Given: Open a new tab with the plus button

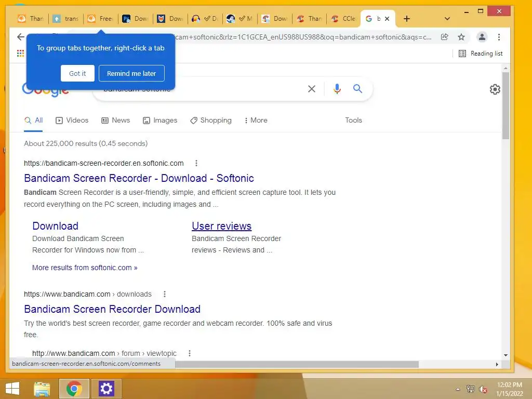Looking at the screenshot, I should click(406, 19).
